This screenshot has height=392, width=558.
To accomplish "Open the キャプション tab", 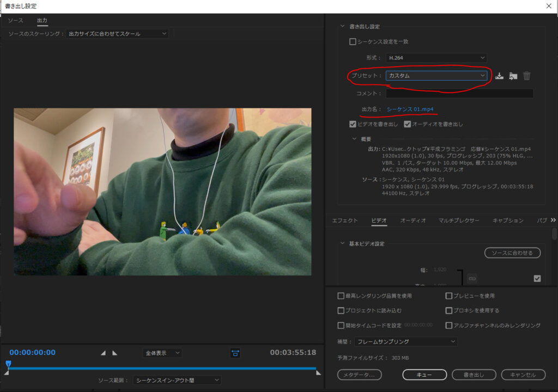I will tap(508, 220).
